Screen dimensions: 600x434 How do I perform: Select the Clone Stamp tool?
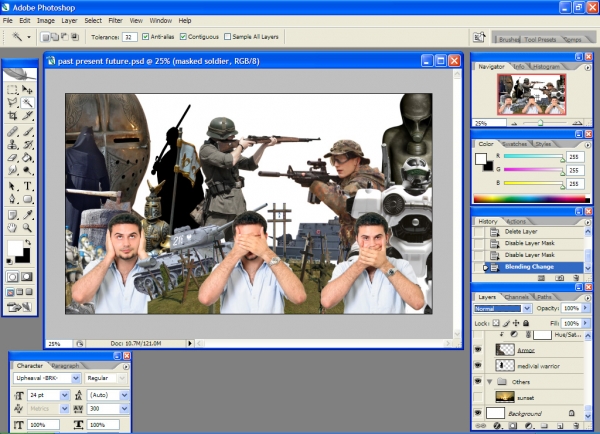point(13,145)
